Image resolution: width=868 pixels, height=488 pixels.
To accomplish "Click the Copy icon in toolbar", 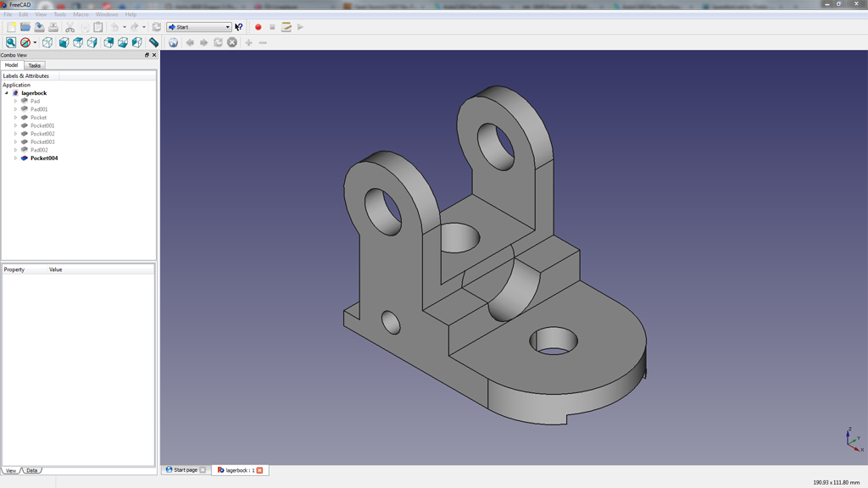I will pos(84,27).
